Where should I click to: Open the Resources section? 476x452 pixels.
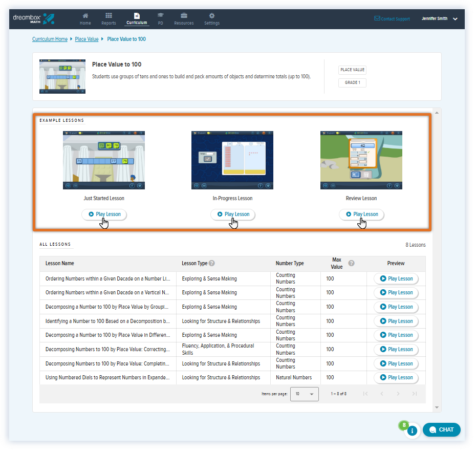184,18
